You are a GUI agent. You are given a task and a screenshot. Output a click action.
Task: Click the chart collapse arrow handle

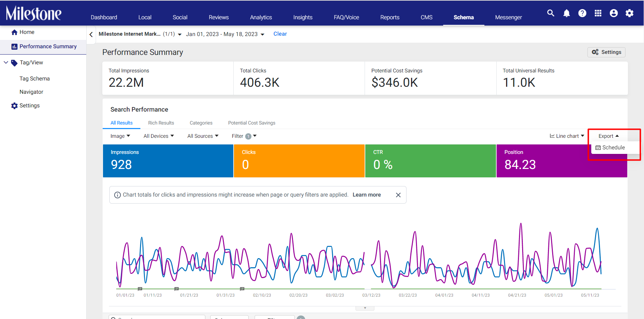pyautogui.click(x=365, y=308)
